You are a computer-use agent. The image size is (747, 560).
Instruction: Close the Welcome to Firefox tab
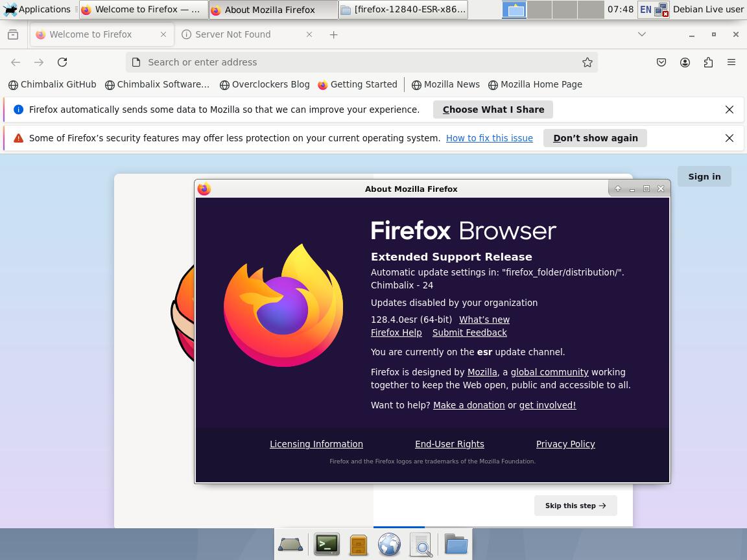pos(163,34)
